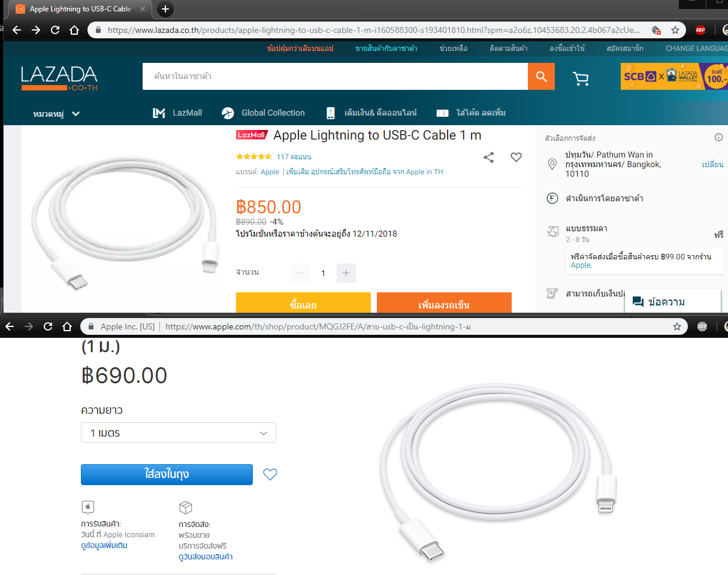Open the 1 เมตร length dropdown
Viewport: 728px width, 575px height.
(x=179, y=432)
